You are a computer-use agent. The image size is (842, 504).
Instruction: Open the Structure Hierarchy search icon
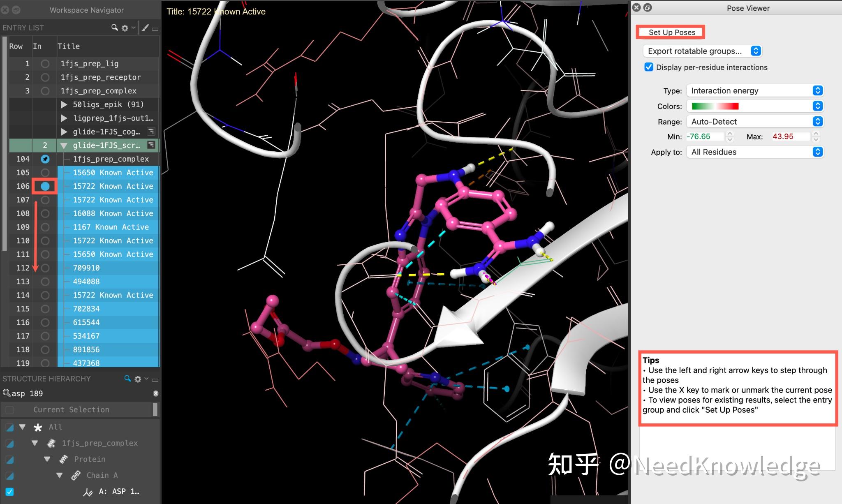point(127,379)
